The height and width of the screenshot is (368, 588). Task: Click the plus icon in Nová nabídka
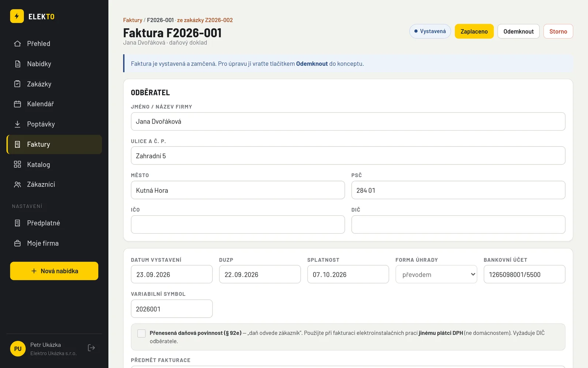34,271
